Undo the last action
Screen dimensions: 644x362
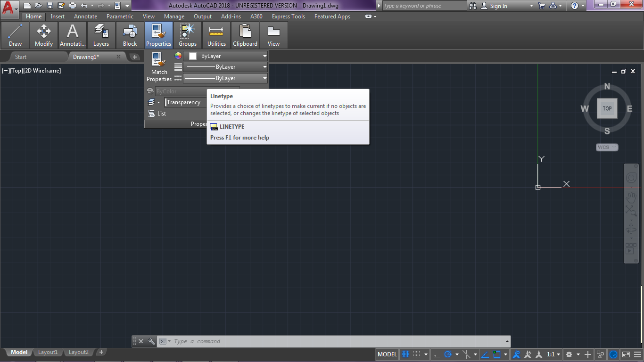(84, 6)
